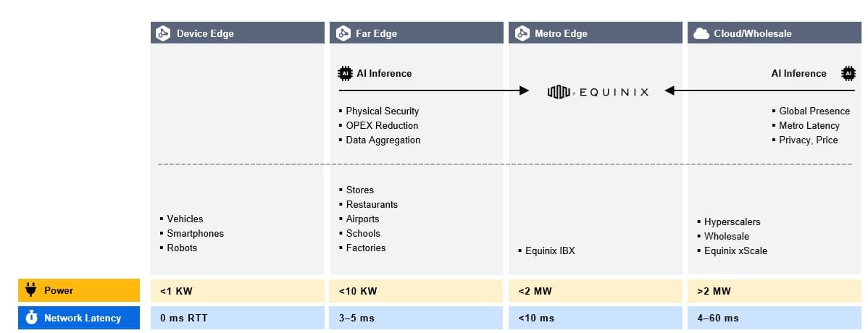Screen dimensions: 868x333
Task: Click the Hyperscalers bullet item
Action: [732, 222]
